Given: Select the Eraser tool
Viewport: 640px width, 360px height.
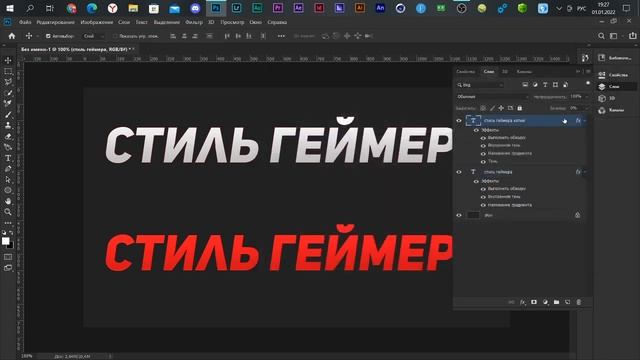Looking at the screenshot, I should tap(8, 136).
